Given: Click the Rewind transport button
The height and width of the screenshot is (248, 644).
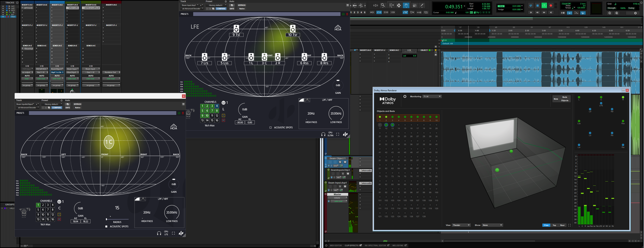Looking at the screenshot, I should pos(537,12).
